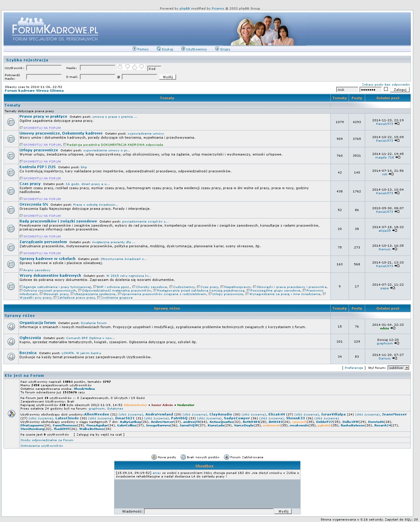The width and height of the screenshot is (420, 522).
Task: Click the Użytkownicy members list icon
Action: click(x=183, y=49)
